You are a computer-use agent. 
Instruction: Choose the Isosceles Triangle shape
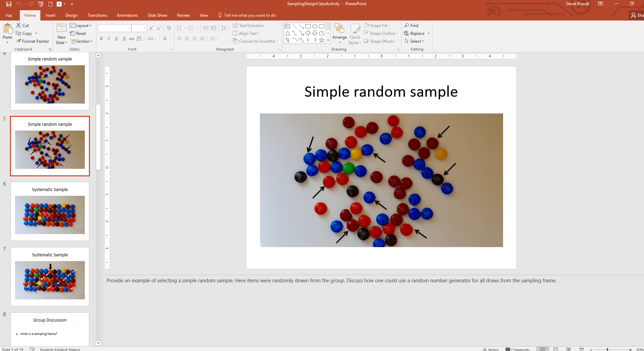(288, 33)
